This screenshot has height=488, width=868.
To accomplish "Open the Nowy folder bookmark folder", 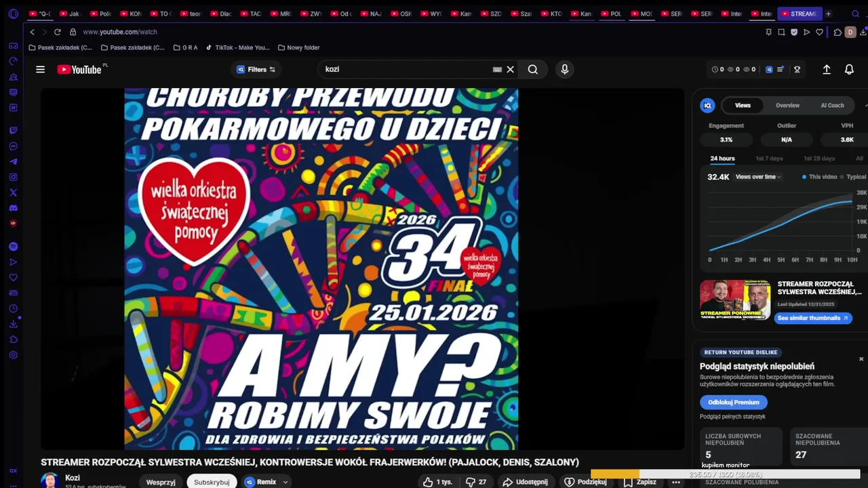I will pyautogui.click(x=298, y=47).
